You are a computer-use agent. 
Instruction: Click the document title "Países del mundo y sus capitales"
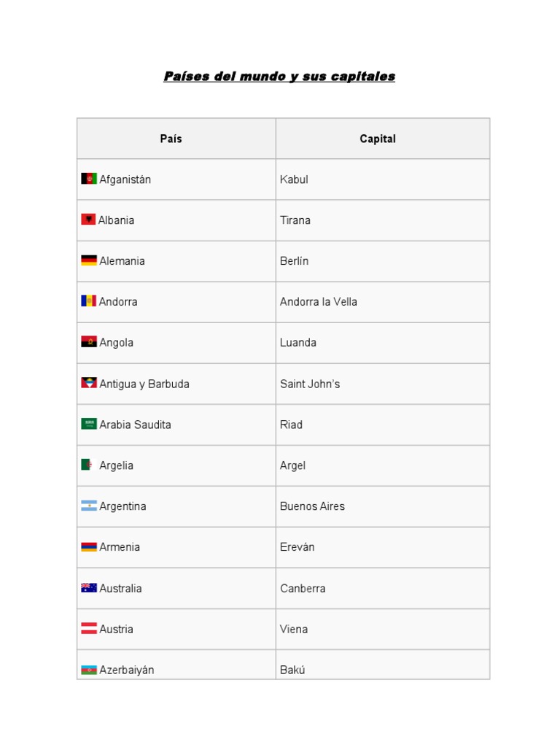[279, 77]
